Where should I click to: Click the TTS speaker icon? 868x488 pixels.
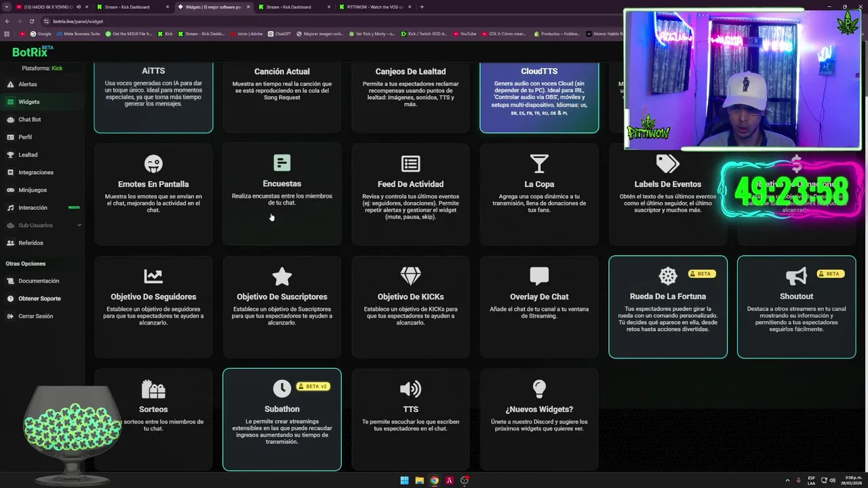coord(410,389)
